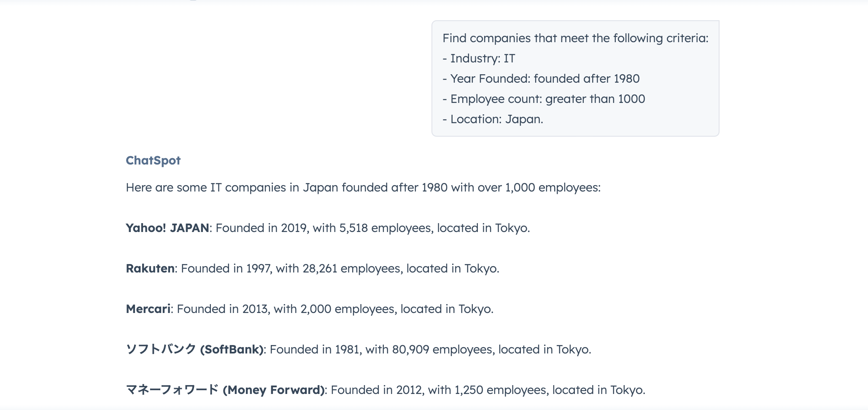Select the Mercari company name

(x=148, y=309)
